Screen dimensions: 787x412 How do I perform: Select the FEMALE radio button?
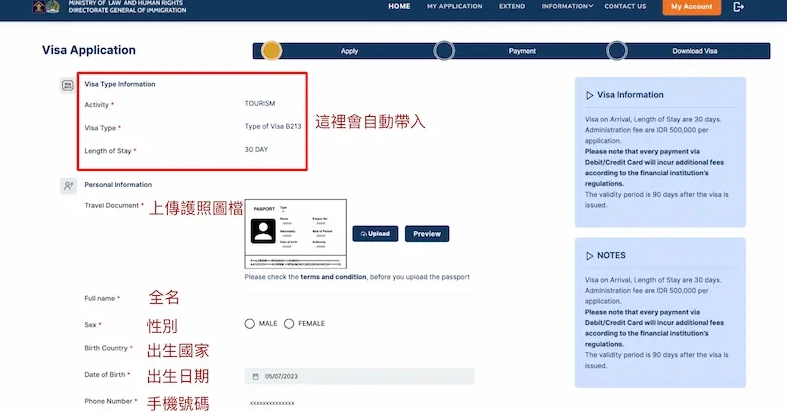pyautogui.click(x=289, y=324)
